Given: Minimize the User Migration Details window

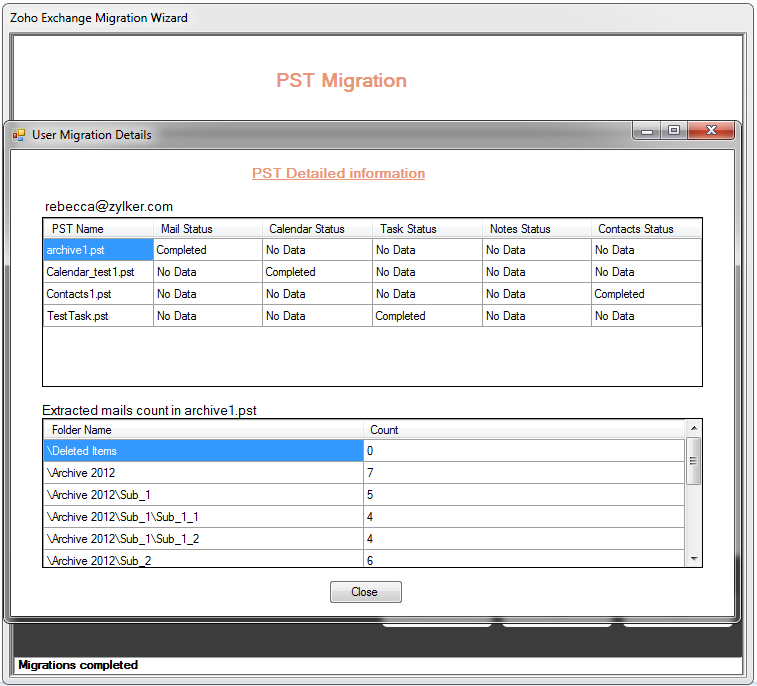Looking at the screenshot, I should coord(647,131).
